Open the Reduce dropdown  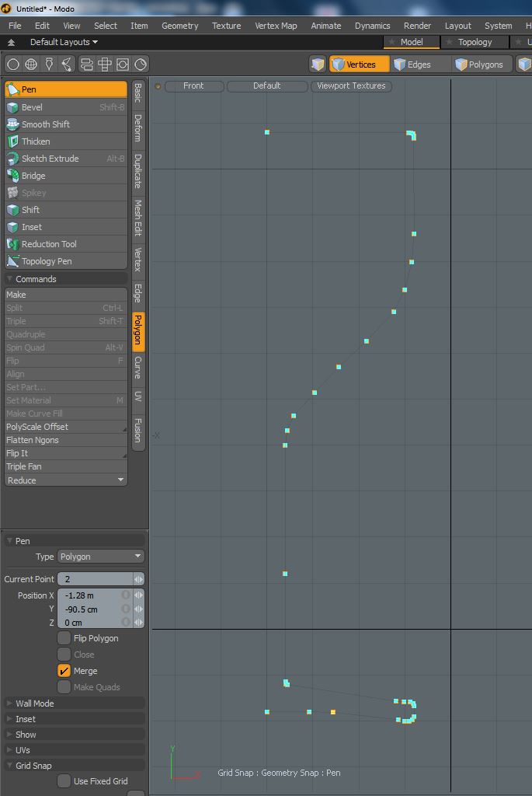tap(66, 480)
